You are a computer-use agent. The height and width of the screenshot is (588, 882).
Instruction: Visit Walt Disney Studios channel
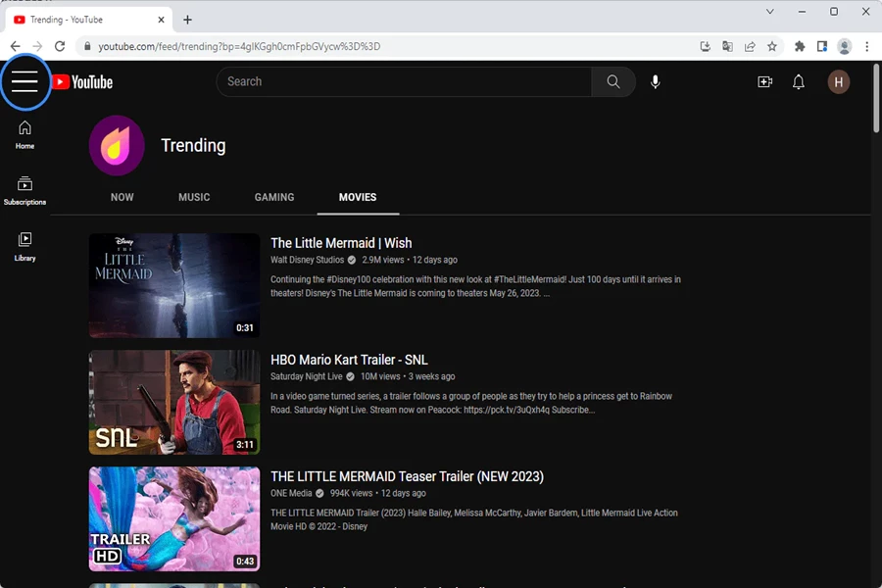(x=307, y=260)
